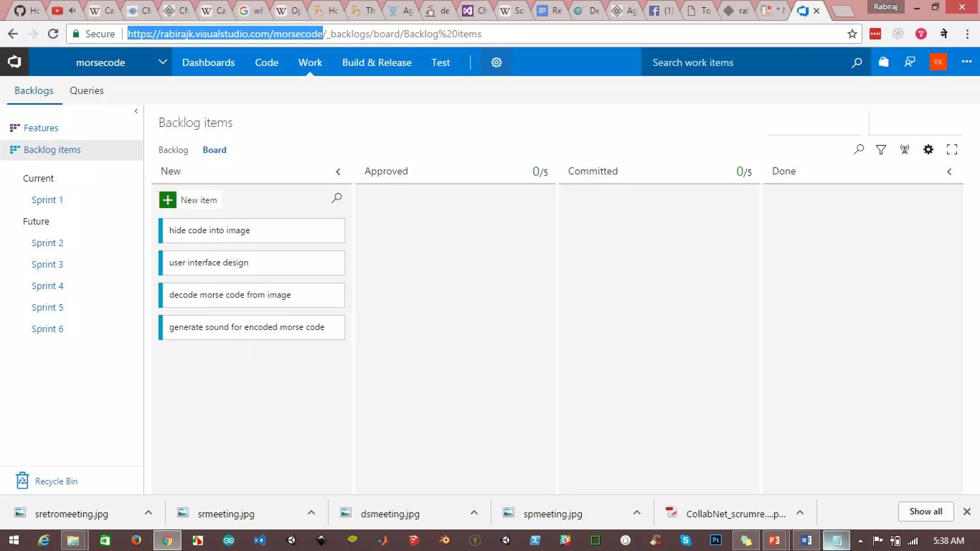This screenshot has width=980, height=551.
Task: Open the feedback icon in navbar
Action: [910, 62]
